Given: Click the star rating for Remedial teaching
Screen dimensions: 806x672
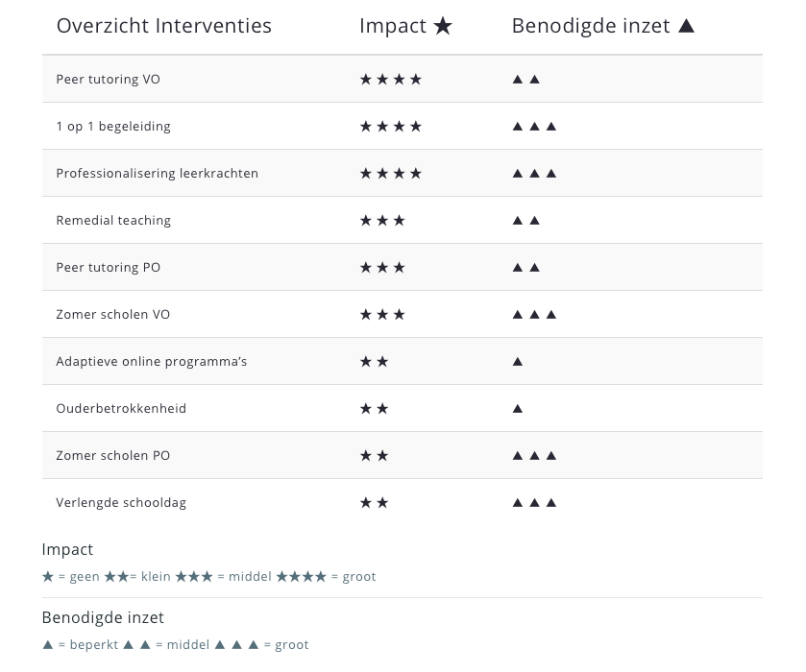Looking at the screenshot, I should click(x=382, y=221).
